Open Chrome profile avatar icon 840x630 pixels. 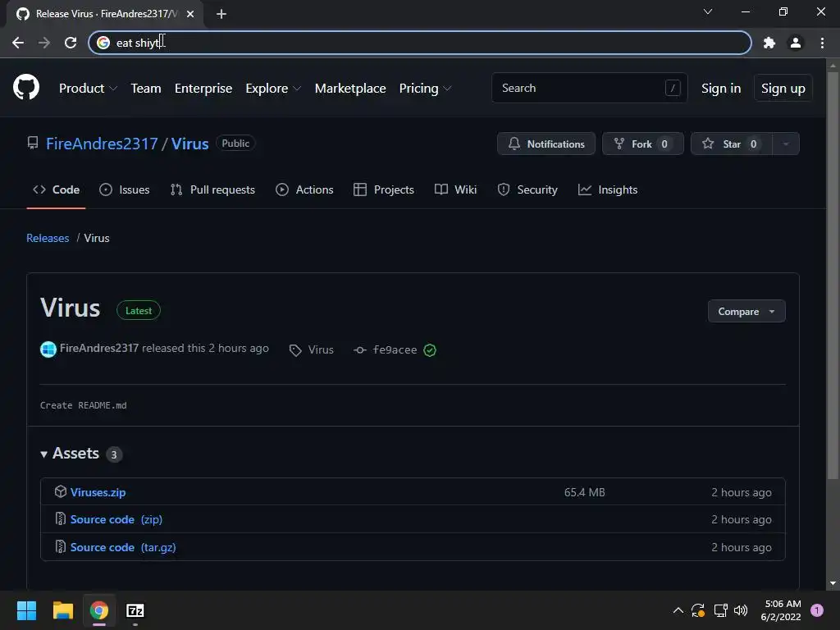(796, 43)
